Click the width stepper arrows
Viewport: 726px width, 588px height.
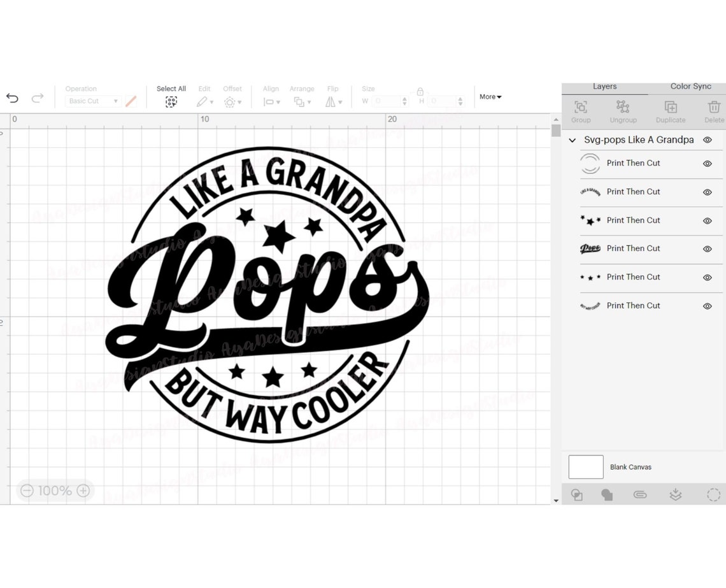[x=404, y=101]
